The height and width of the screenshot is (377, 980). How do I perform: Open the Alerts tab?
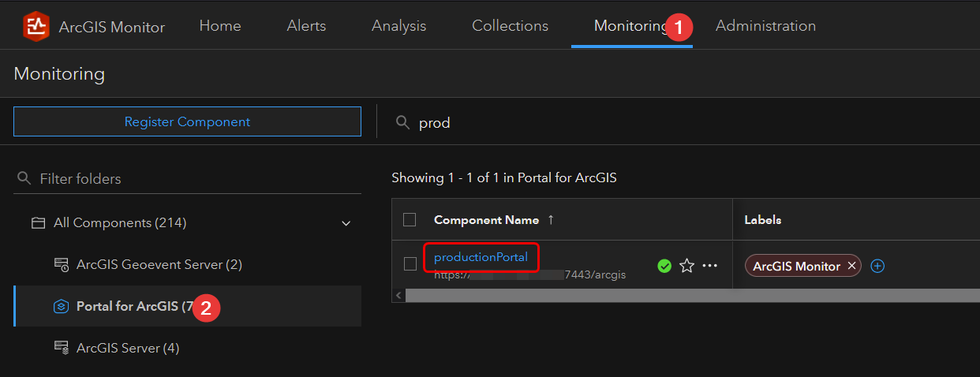[x=306, y=26]
